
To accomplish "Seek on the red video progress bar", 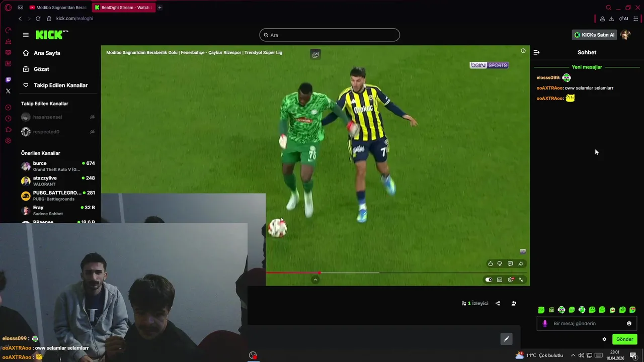I will (x=293, y=273).
